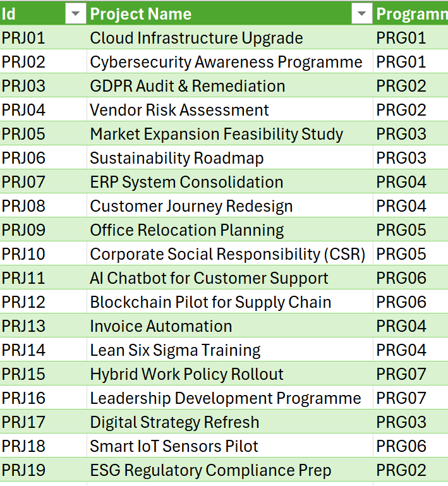Select the PRJ07 Id cell
This screenshot has height=486, width=448.
(24, 182)
